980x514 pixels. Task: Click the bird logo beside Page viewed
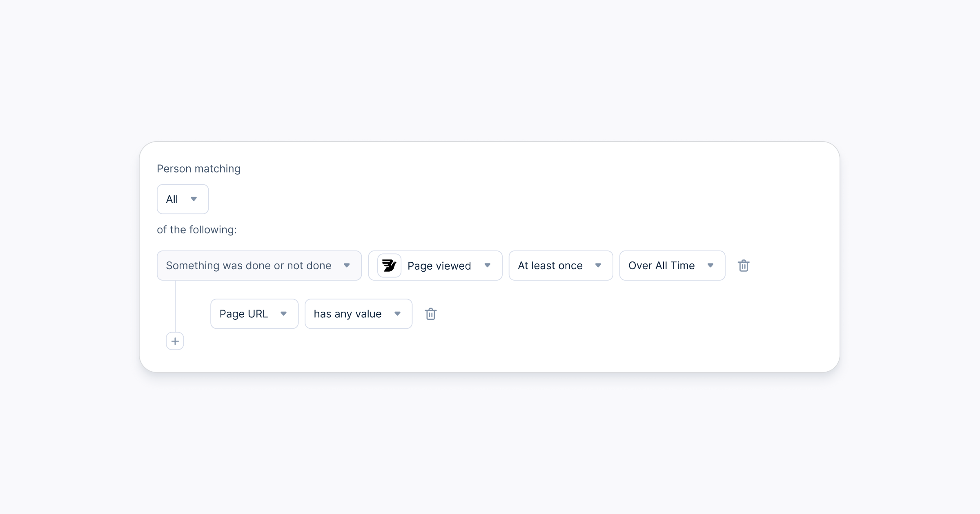(x=389, y=266)
